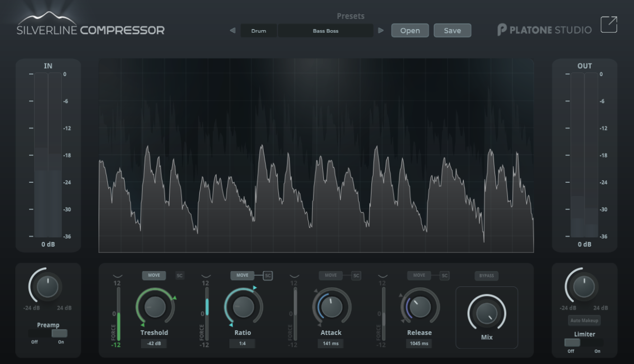Click the green Treshold Force slider

pos(118,314)
